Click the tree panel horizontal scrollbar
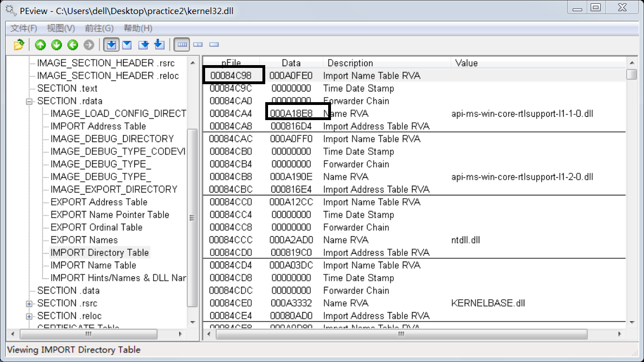 tap(88, 334)
